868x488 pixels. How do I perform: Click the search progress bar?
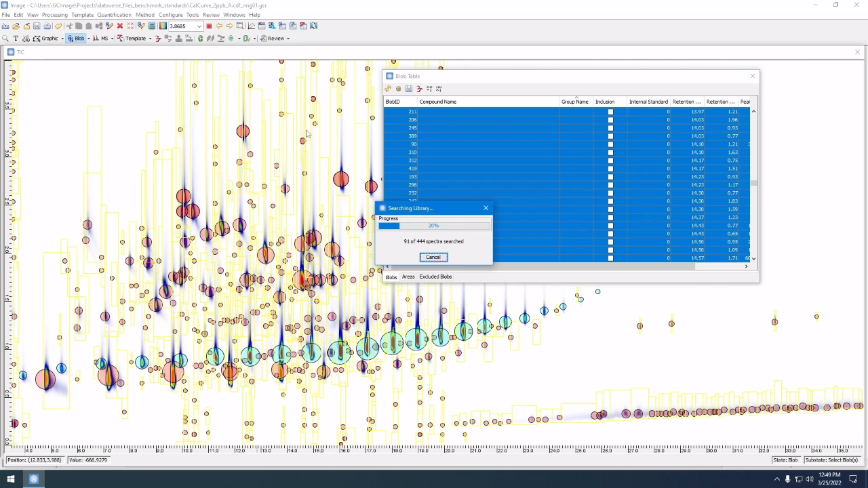point(434,226)
